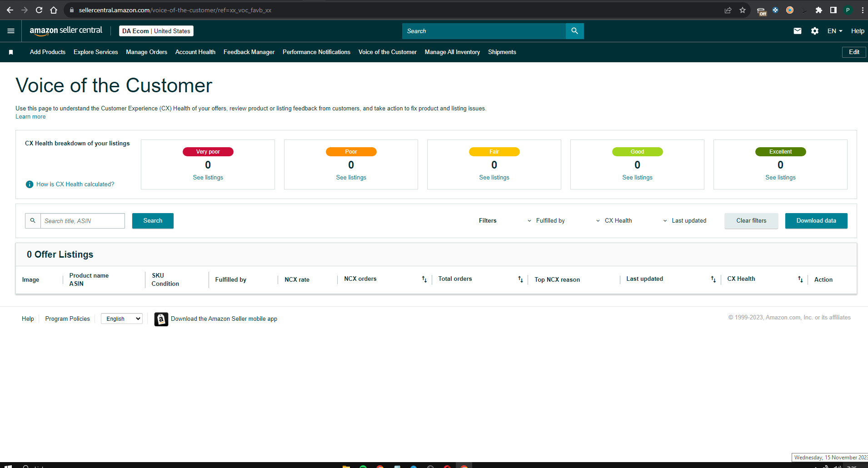Sort table by Last updated arrows
The height and width of the screenshot is (468, 868).
tap(713, 279)
